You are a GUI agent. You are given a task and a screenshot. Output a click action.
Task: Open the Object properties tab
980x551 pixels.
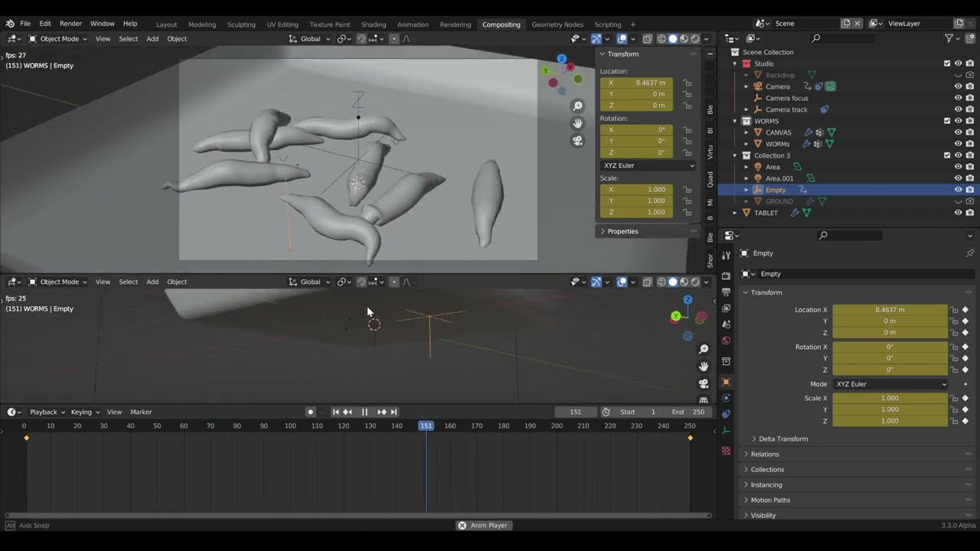726,382
